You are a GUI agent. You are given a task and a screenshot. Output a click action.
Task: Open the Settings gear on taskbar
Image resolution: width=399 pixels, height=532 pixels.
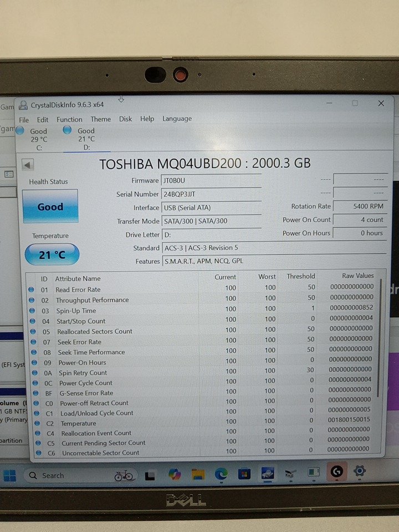(359, 471)
